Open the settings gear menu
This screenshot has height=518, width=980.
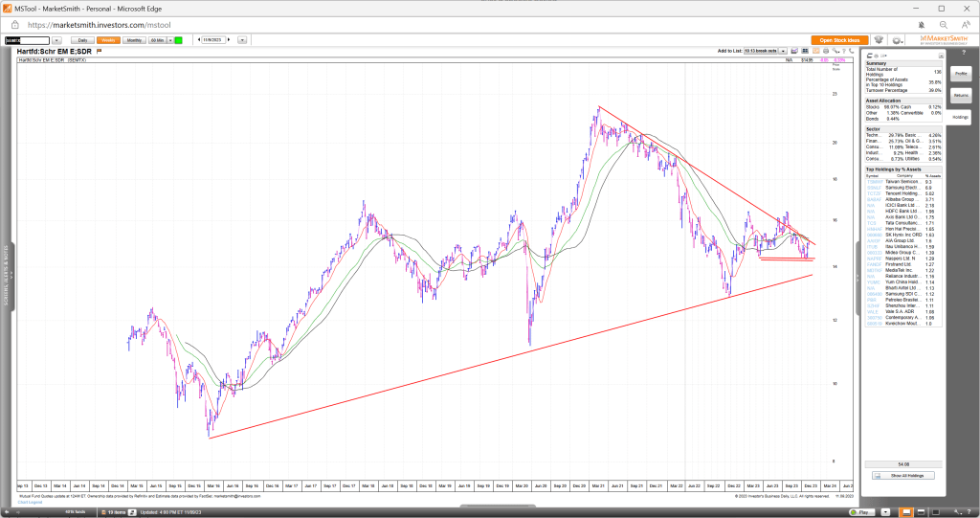click(x=898, y=40)
